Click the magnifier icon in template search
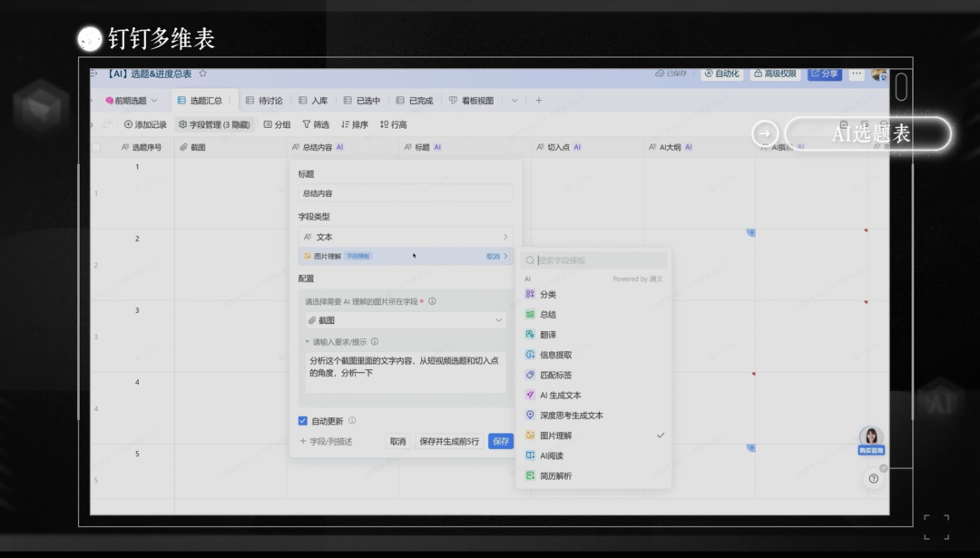 pyautogui.click(x=530, y=259)
